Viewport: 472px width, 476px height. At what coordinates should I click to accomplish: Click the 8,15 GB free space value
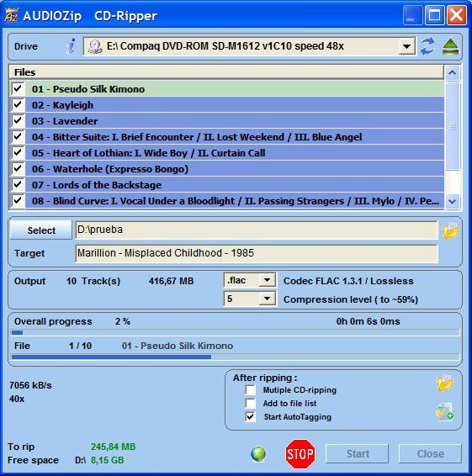click(107, 460)
